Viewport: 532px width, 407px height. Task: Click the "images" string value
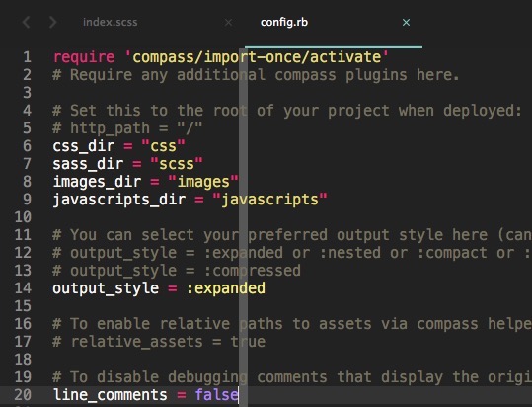[x=203, y=182]
